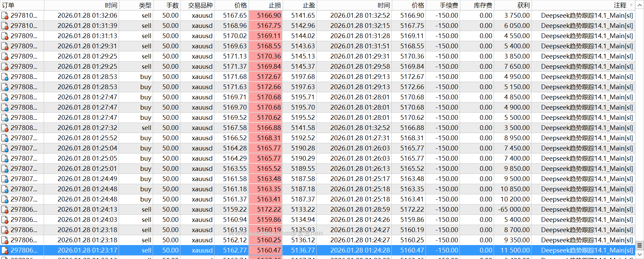Screen dimensions: 644x259
Task: Click order icon of the buy opened at 5169.71
Action: [x=5, y=97]
